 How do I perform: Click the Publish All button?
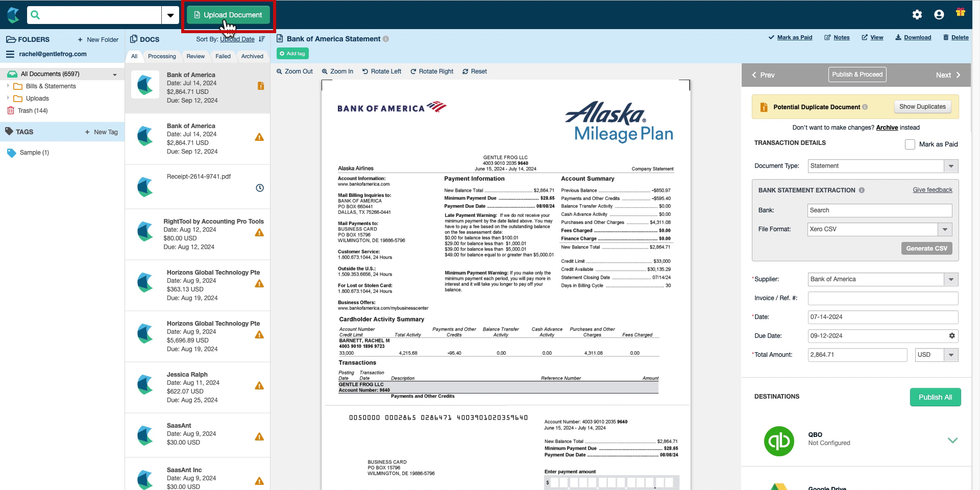coord(935,397)
